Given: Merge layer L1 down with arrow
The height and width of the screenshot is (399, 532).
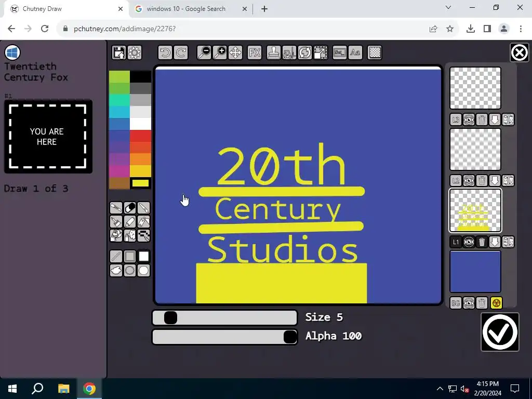Looking at the screenshot, I should (495, 242).
